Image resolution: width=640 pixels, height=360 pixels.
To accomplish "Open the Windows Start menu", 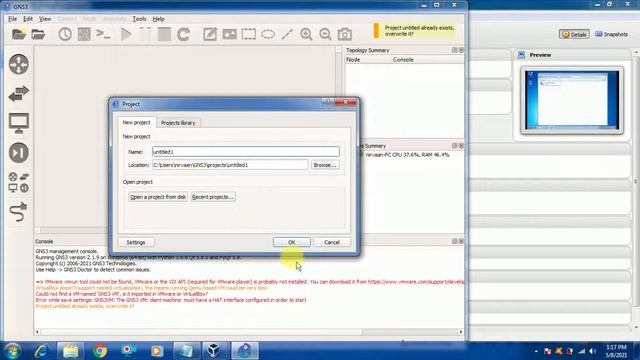I will pos(12,351).
